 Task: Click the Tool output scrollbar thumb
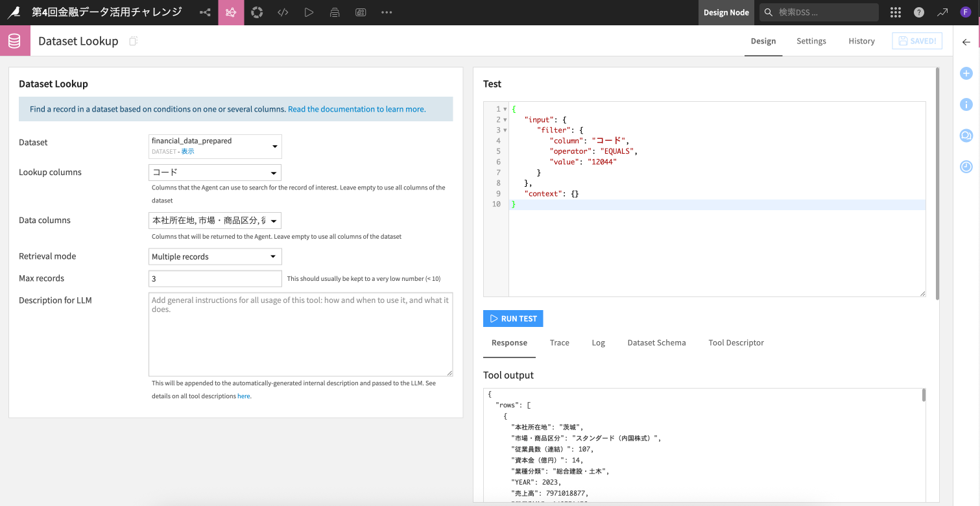point(924,395)
